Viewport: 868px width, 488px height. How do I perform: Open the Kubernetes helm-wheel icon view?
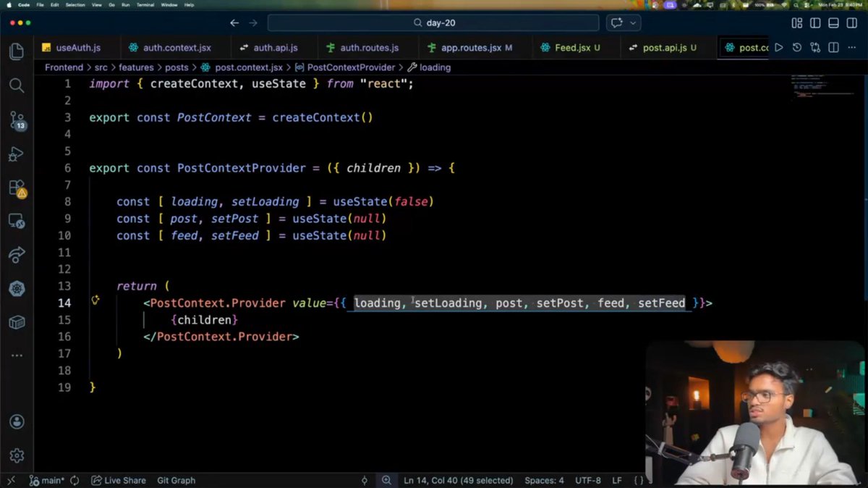[x=17, y=289]
